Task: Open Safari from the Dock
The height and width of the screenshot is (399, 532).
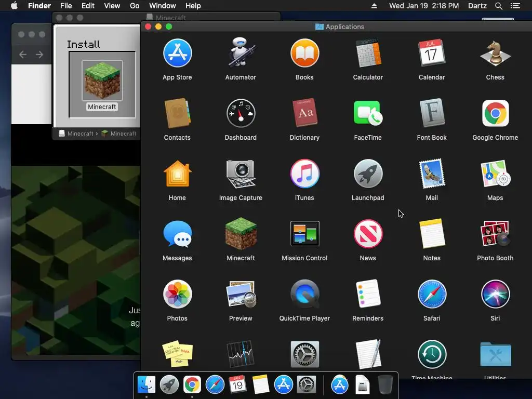Action: (215, 384)
